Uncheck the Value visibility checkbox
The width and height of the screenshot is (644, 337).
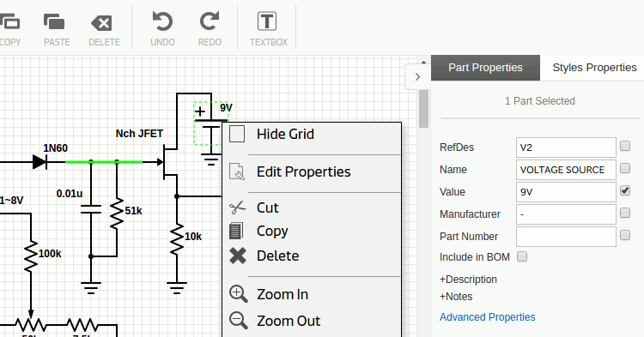(625, 190)
